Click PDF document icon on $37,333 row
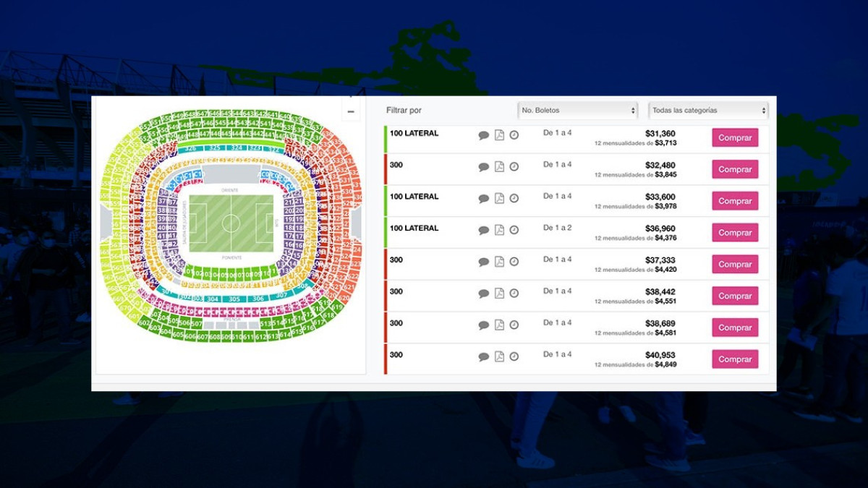The width and height of the screenshot is (868, 488). (x=499, y=262)
